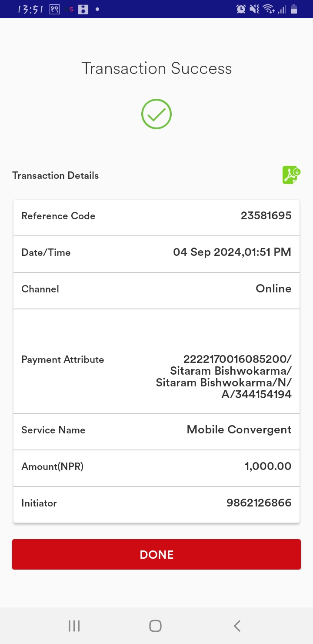
Task: Tap the Date/Time row value
Action: 232,252
